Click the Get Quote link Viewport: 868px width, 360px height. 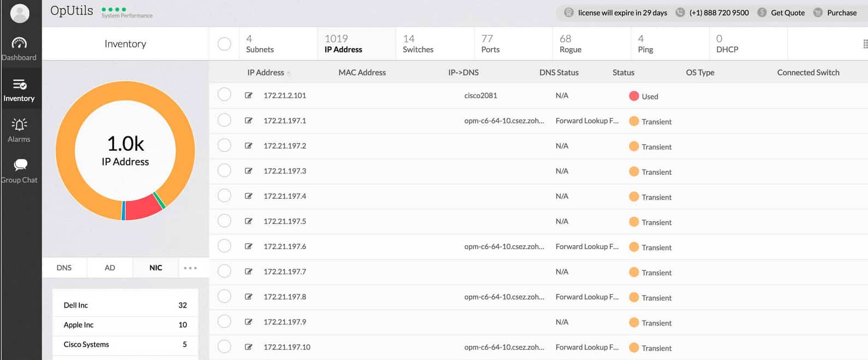pos(788,13)
